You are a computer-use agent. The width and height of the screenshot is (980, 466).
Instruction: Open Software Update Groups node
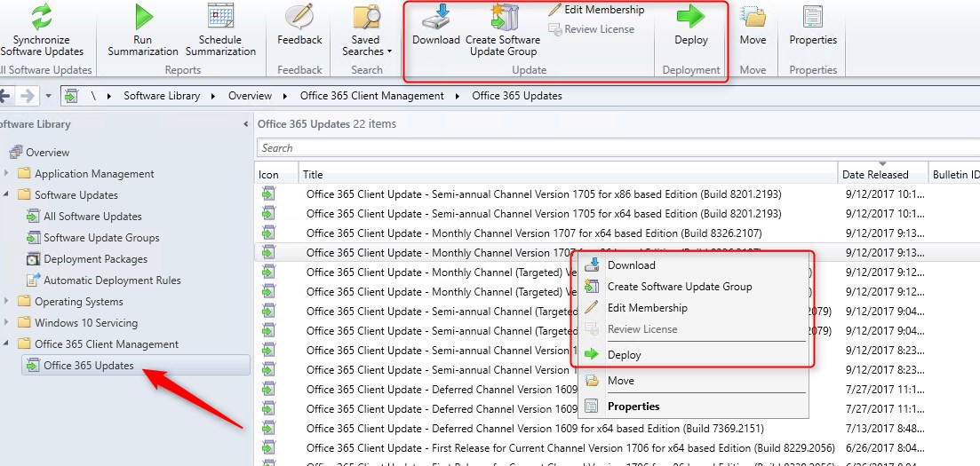coord(101,237)
